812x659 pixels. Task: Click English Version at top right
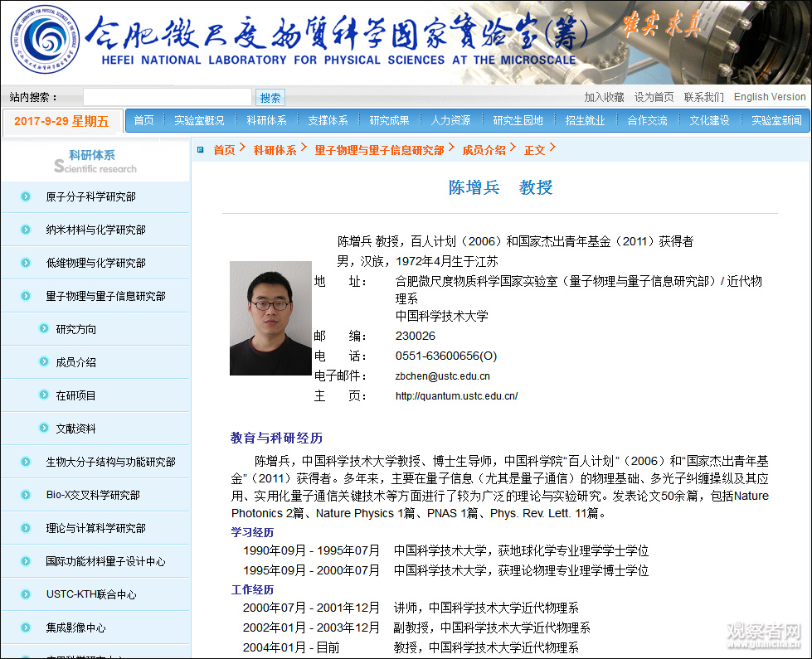(769, 96)
